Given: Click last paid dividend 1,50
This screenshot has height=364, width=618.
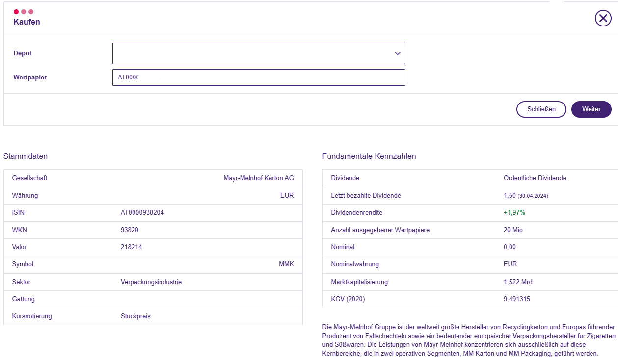Looking at the screenshot, I should (510, 196).
